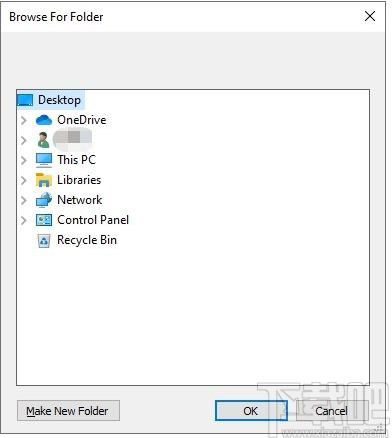Expand the Libraries node
The image size is (392, 438).
(x=24, y=180)
